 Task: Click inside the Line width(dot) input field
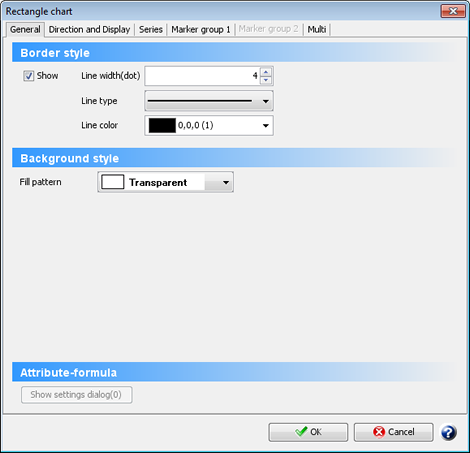tap(202, 76)
